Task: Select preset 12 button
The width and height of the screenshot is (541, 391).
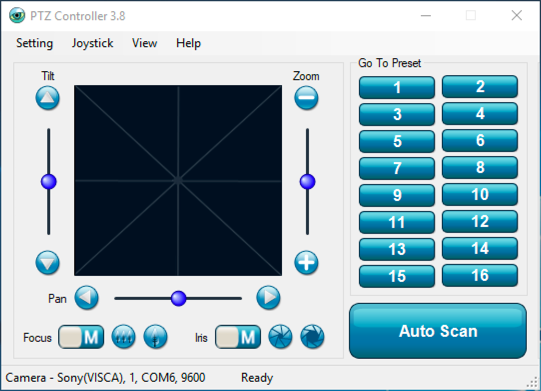Action: click(480, 221)
